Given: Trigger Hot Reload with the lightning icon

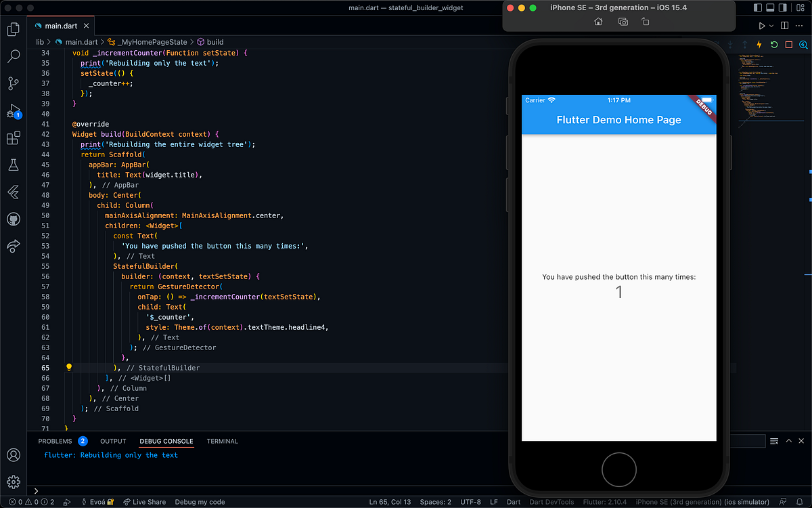Looking at the screenshot, I should (759, 44).
